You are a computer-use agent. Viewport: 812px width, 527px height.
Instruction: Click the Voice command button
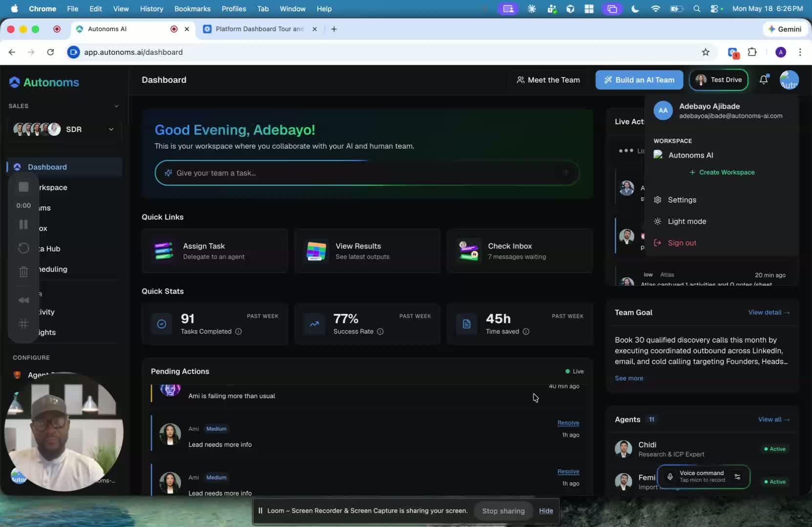703,477
